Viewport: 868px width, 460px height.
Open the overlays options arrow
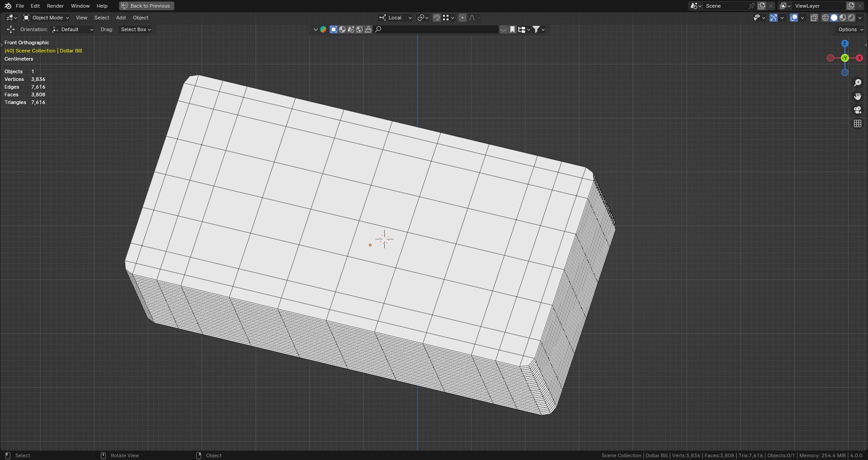point(802,18)
